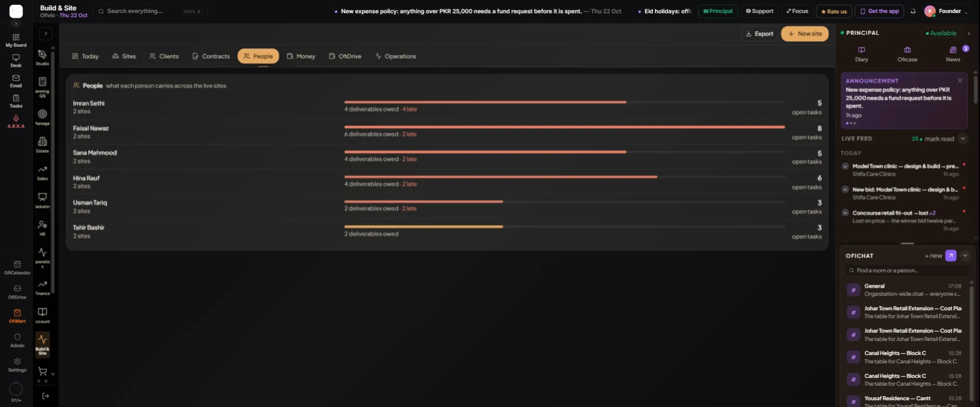Collapse the OfiChat panel chevron
The image size is (980, 407).
[x=965, y=256]
